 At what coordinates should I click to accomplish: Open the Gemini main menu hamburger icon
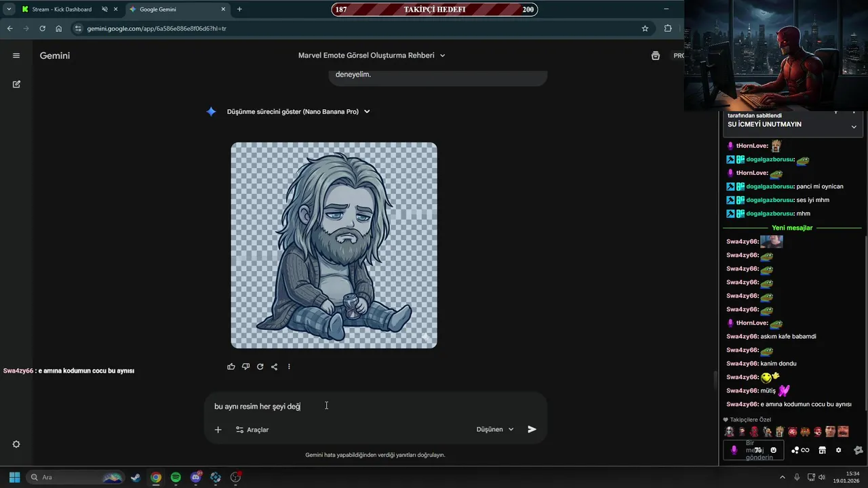16,56
